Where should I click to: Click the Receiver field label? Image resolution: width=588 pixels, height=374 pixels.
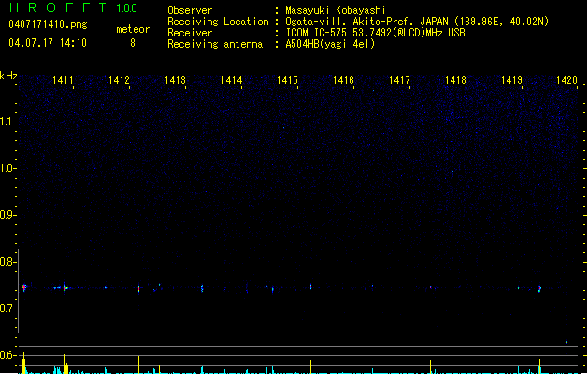pyautogui.click(x=190, y=33)
